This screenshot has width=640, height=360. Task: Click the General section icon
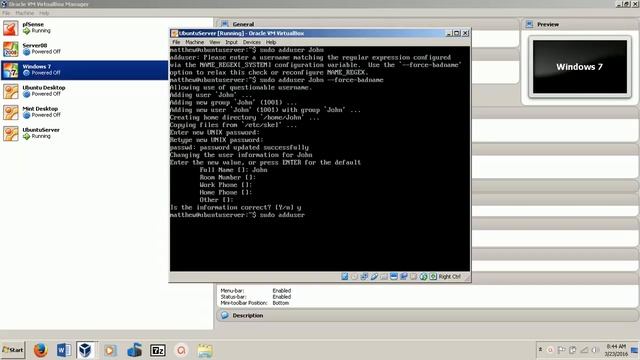point(224,24)
